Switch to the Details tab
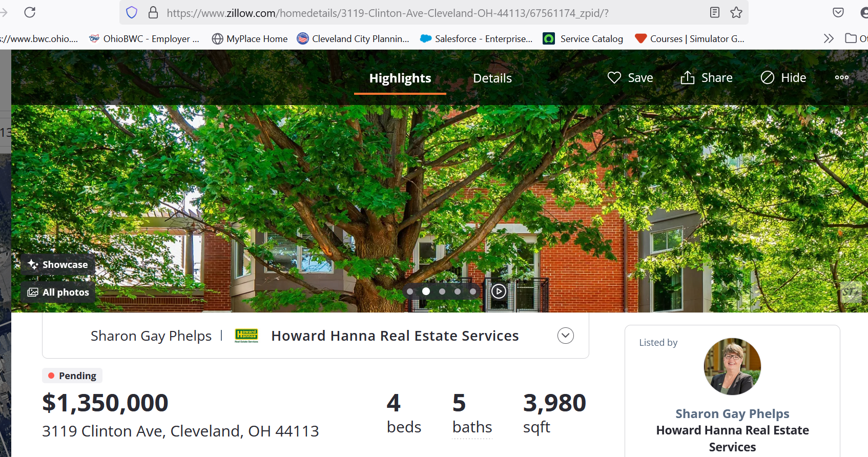 [x=492, y=78]
